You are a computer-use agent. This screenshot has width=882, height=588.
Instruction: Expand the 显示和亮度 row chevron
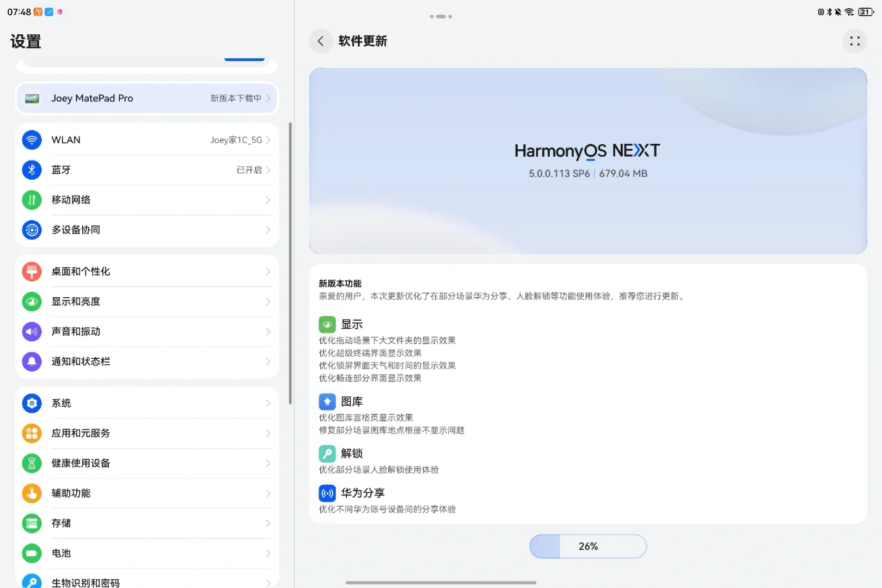point(268,301)
